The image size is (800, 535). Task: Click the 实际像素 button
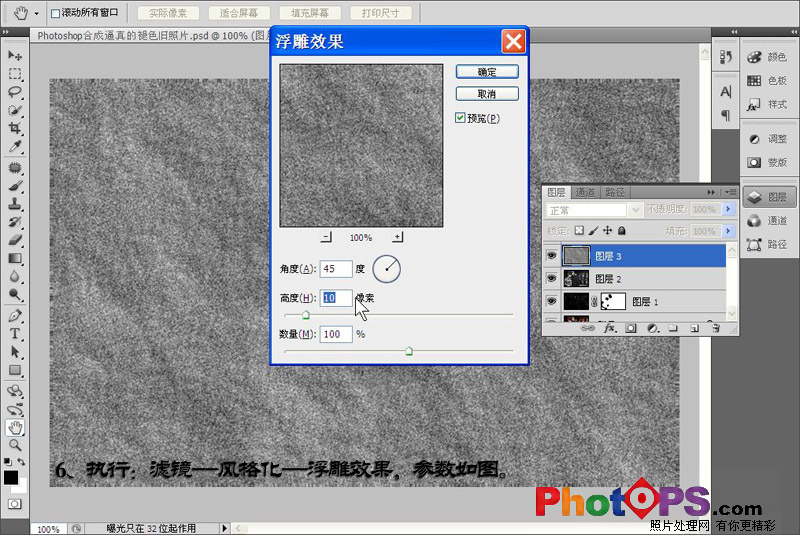168,13
